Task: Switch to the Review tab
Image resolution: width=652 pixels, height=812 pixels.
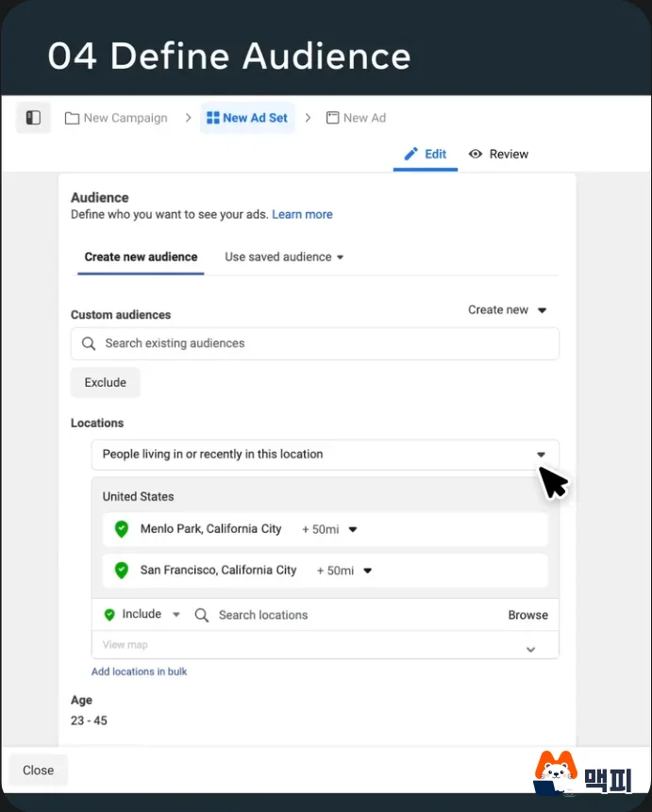Action: point(498,155)
